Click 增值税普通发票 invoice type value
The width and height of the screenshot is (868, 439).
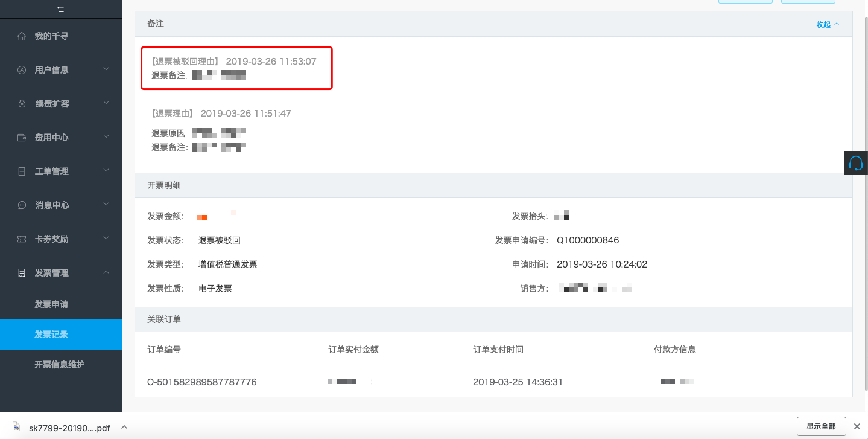[x=228, y=264]
